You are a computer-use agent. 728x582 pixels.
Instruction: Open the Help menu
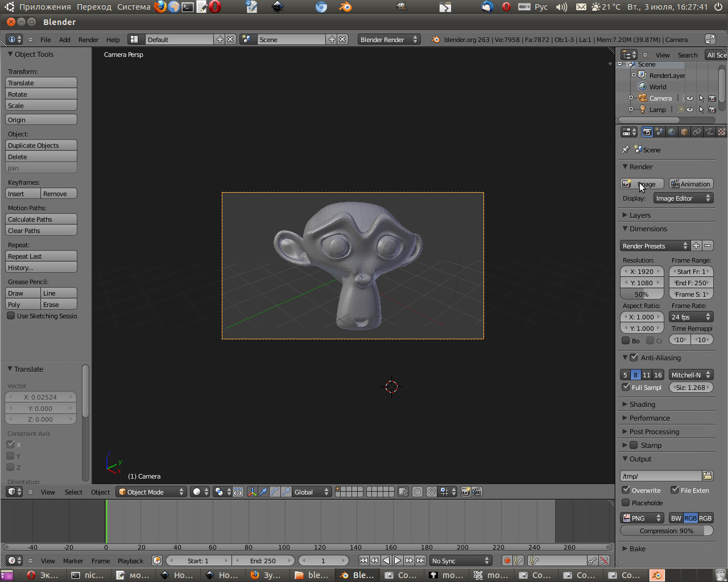tap(113, 39)
